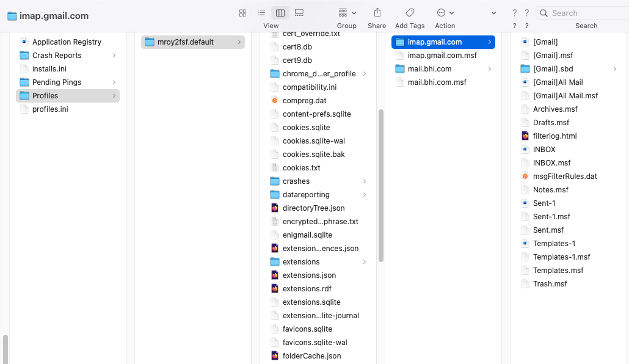Select column view mode
Image resolution: width=629 pixels, height=364 pixels.
280,13
